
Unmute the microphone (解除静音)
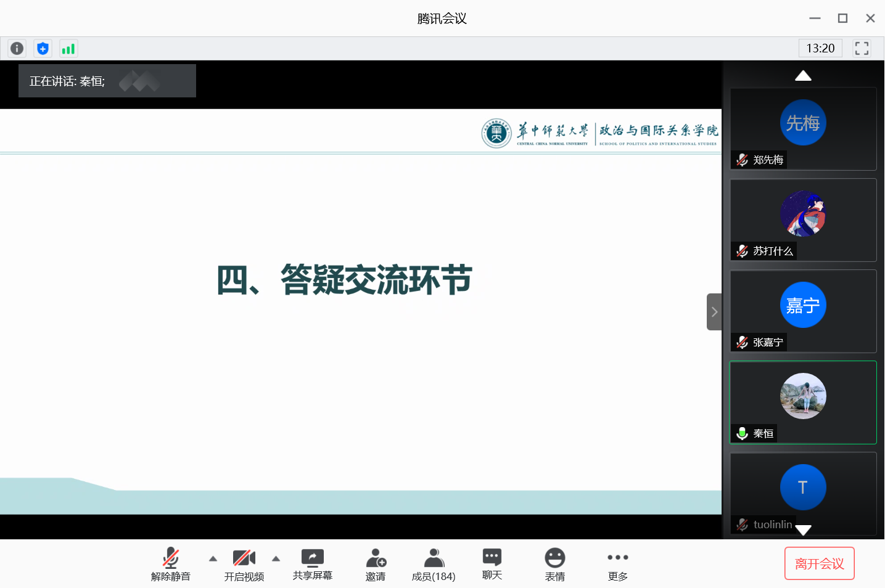171,564
